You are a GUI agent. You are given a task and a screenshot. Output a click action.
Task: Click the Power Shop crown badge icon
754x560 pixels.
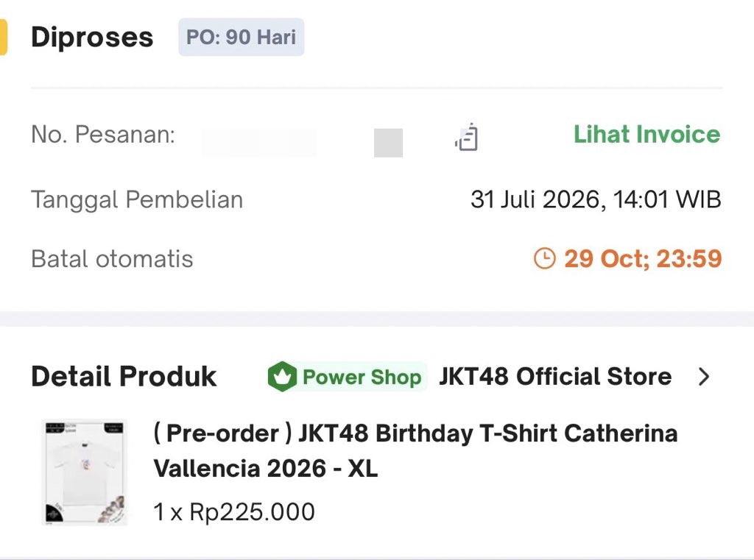click(282, 376)
